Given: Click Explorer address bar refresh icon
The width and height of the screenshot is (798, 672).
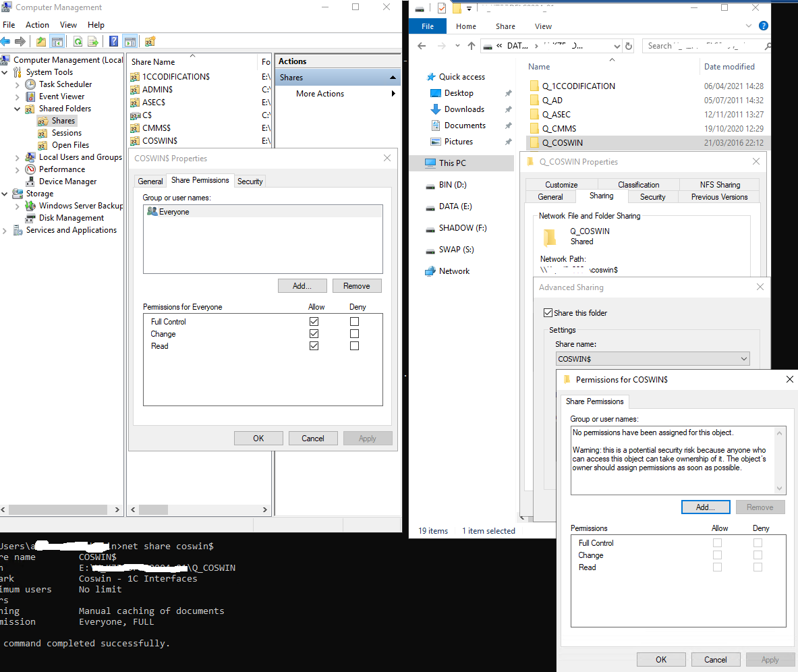Looking at the screenshot, I should (x=629, y=46).
